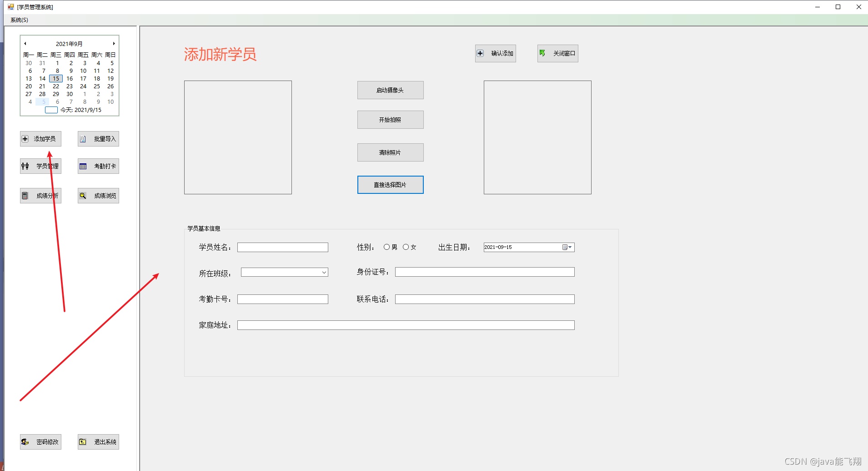Maximize the 学员管理系统 window
Screen dimensions: 868x471
(838, 7)
